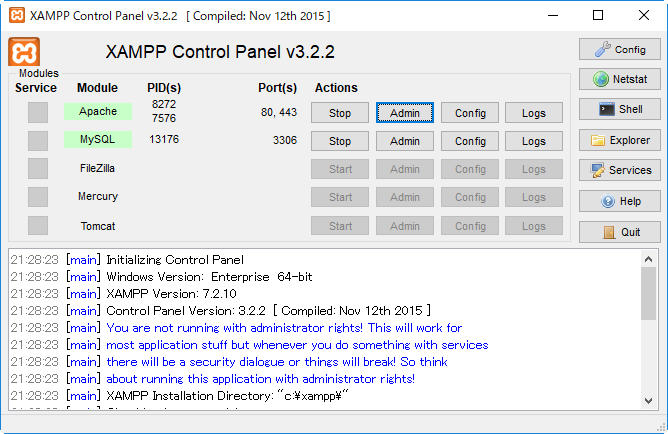
Task: Open MySQL Config
Action: [470, 141]
